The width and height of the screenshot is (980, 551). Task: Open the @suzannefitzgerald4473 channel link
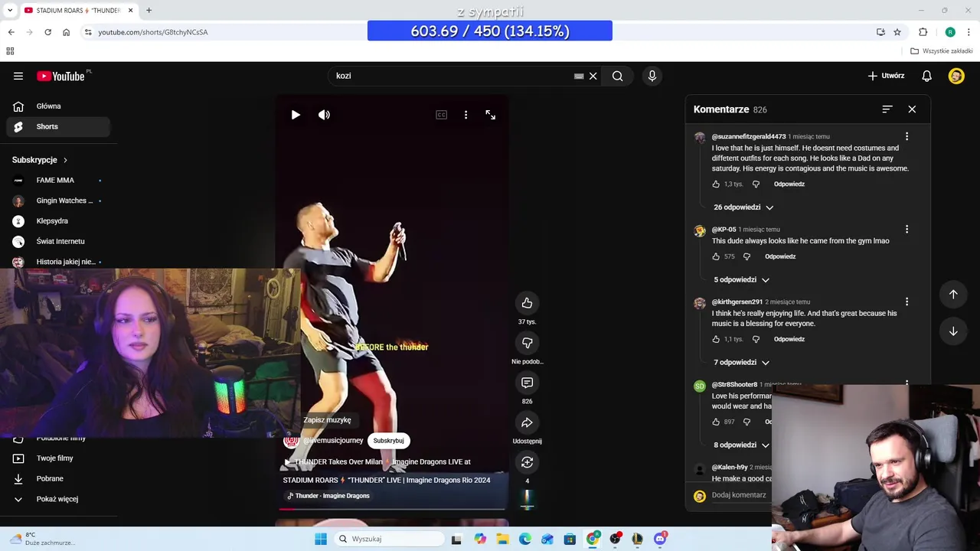click(x=749, y=137)
